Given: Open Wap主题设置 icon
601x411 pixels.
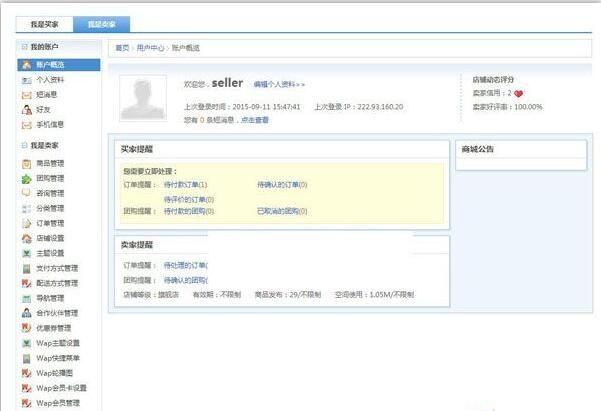Looking at the screenshot, I should [26, 343].
